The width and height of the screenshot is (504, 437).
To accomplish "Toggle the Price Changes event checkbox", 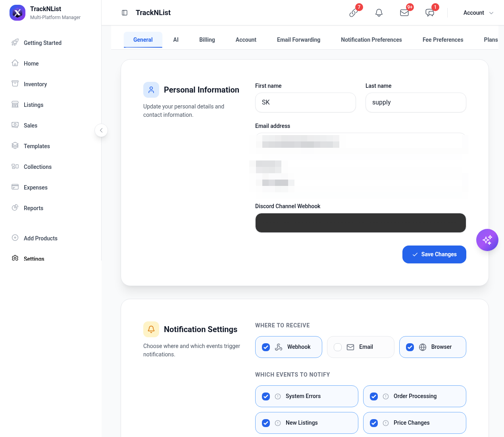I will (x=374, y=423).
